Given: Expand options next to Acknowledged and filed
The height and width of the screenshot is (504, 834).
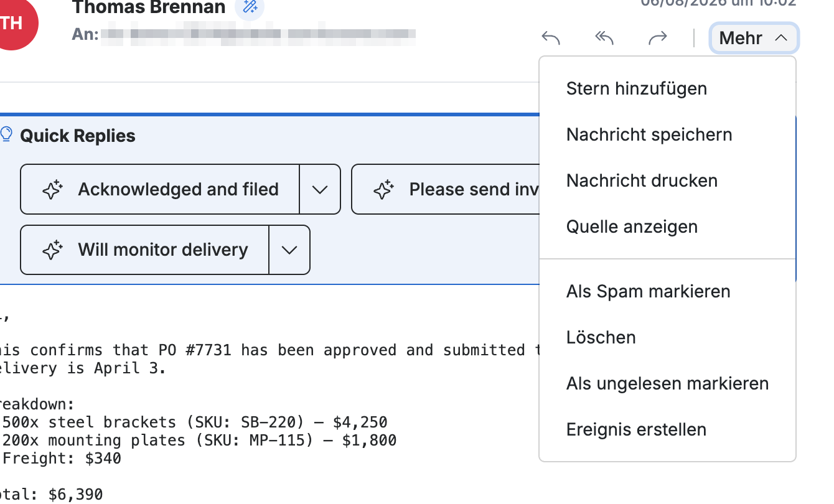Looking at the screenshot, I should (x=320, y=189).
